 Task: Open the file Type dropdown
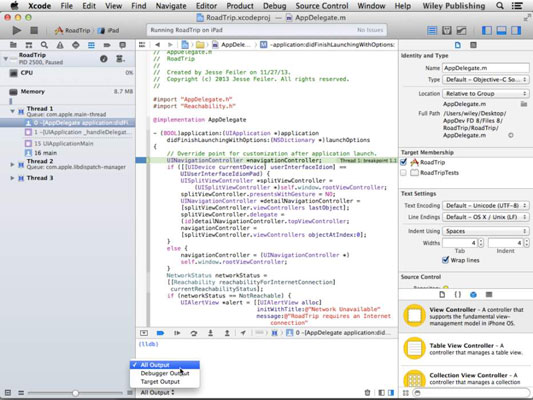pyautogui.click(x=485, y=80)
